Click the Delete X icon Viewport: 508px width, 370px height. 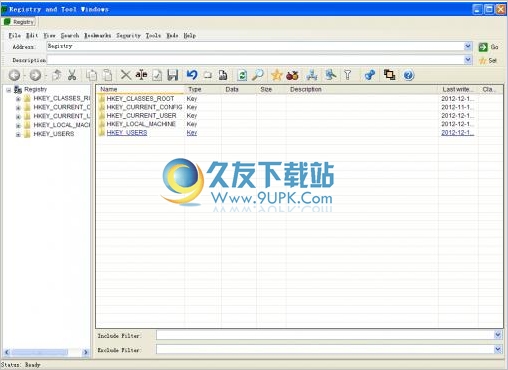tap(126, 75)
